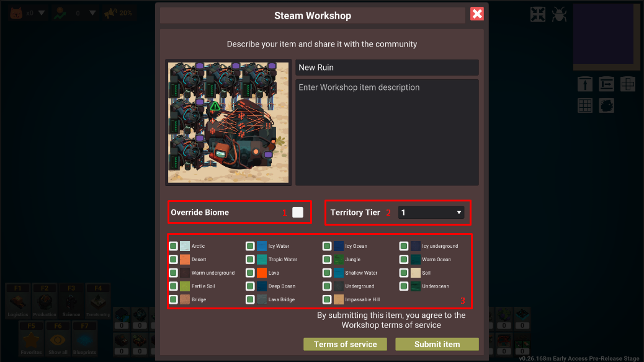Toggle the Jungle biome checkbox
644x362 pixels.
(327, 259)
